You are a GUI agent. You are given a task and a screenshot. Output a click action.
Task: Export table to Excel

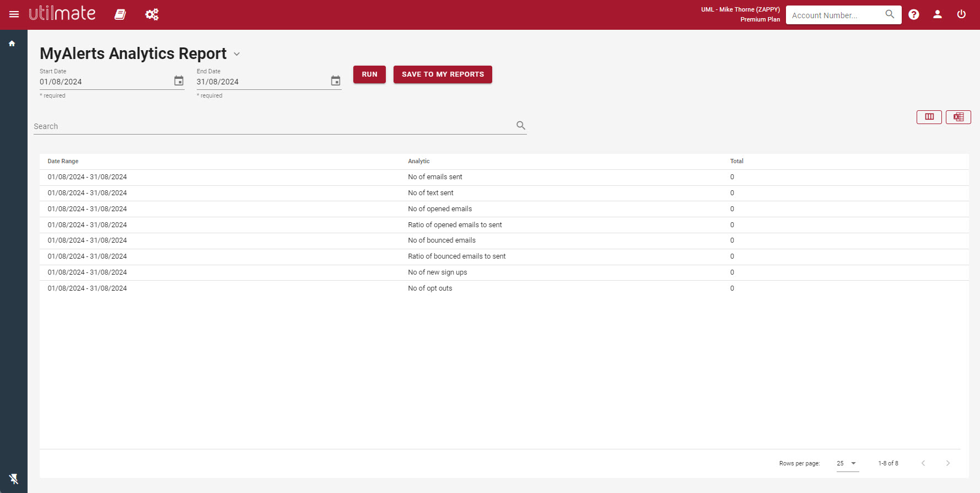pos(959,117)
